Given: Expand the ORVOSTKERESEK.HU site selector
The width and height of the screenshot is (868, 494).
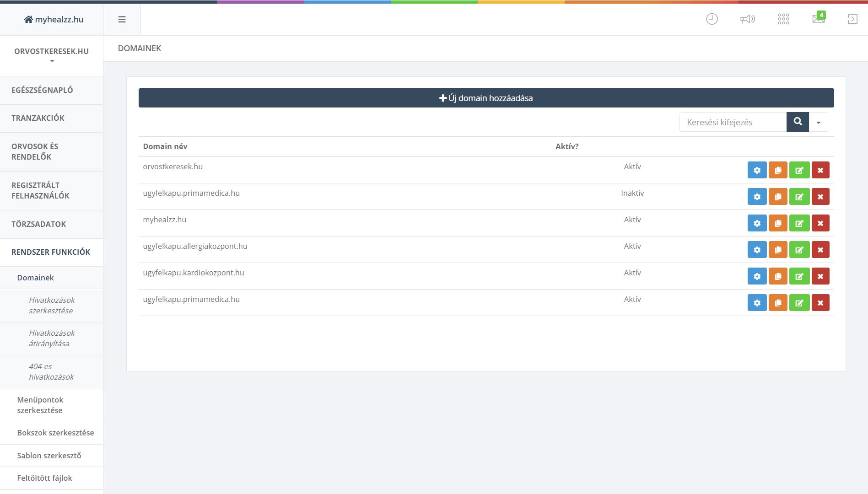Looking at the screenshot, I should click(52, 55).
